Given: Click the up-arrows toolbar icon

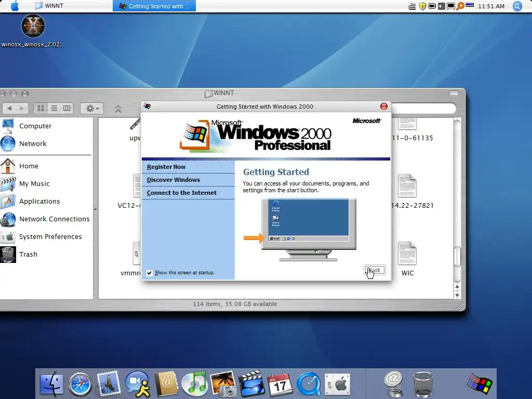Looking at the screenshot, I should (x=118, y=109).
